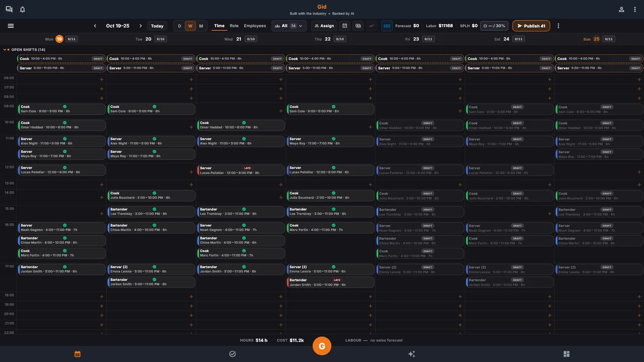Open the SPLH 30% target control
The height and width of the screenshot is (362, 644).
click(x=494, y=26)
